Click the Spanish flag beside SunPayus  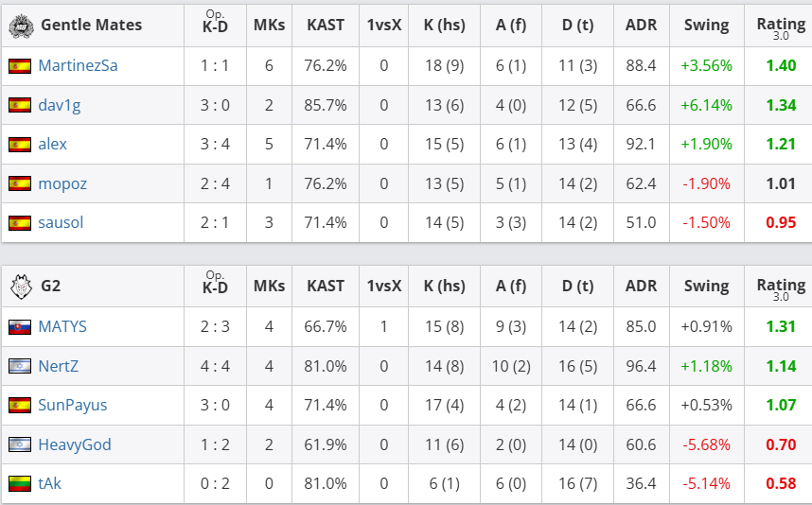[x=20, y=405]
